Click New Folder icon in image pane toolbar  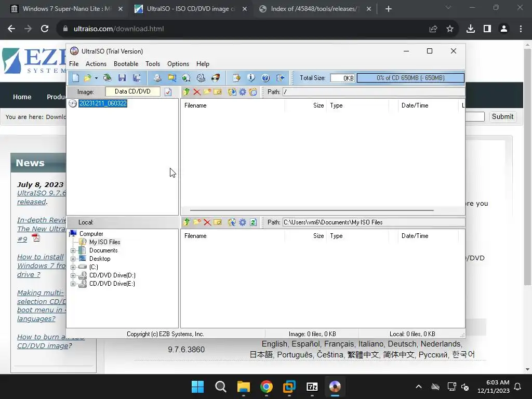(x=207, y=92)
